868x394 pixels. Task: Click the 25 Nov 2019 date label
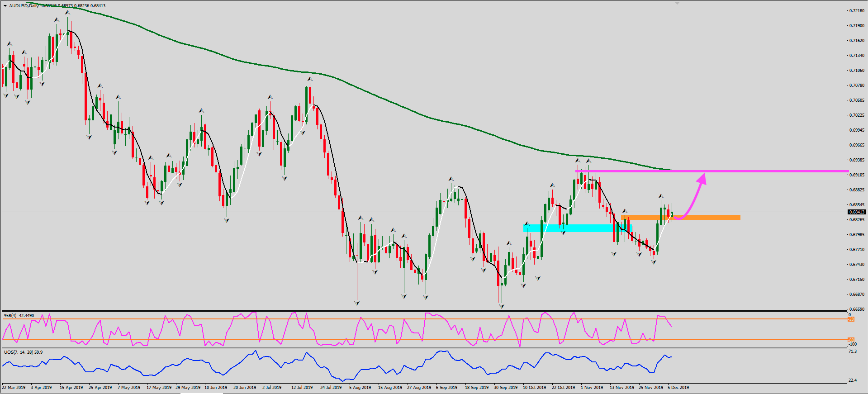coord(650,388)
